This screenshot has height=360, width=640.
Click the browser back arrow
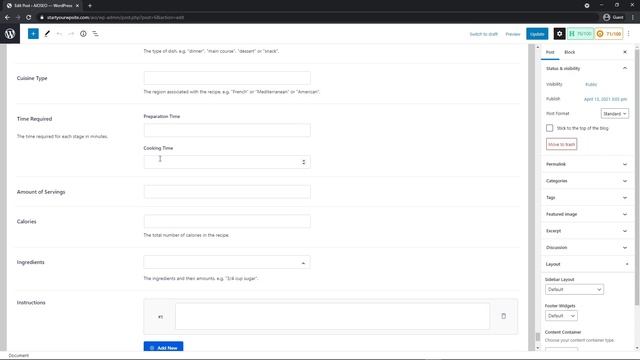point(7,18)
